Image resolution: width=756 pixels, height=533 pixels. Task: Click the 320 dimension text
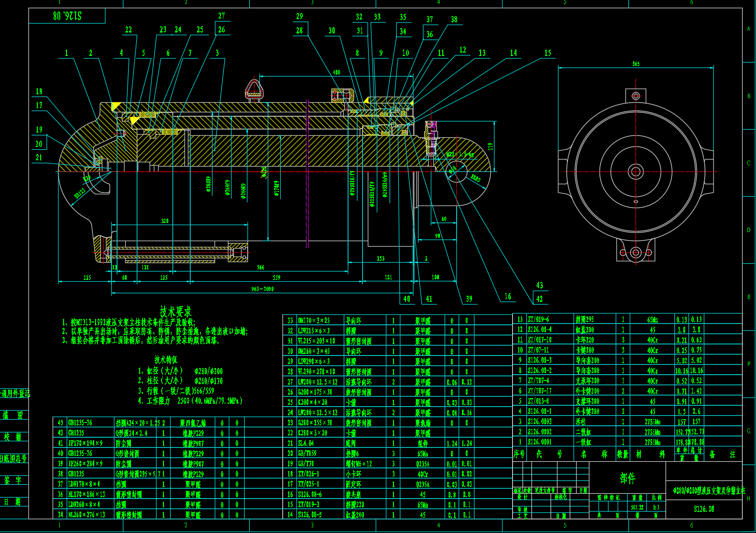(164, 221)
